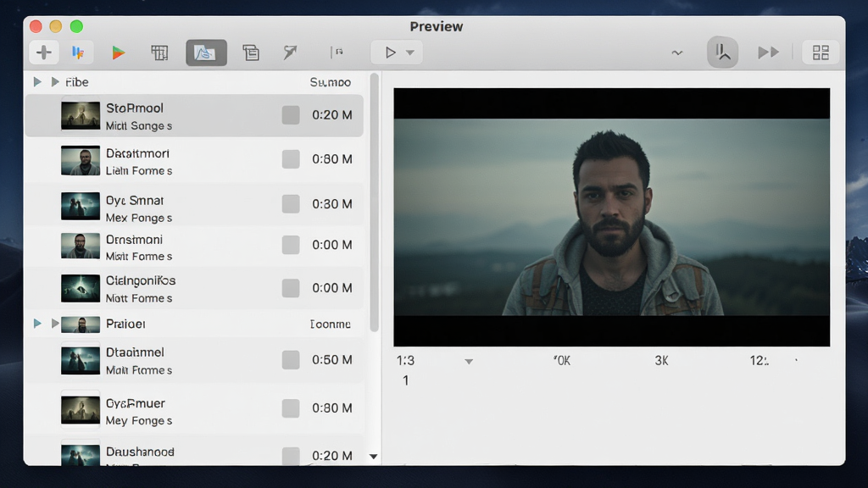The height and width of the screenshot is (488, 868).
Task: Select the Cialngonikos title text
Action: click(141, 280)
